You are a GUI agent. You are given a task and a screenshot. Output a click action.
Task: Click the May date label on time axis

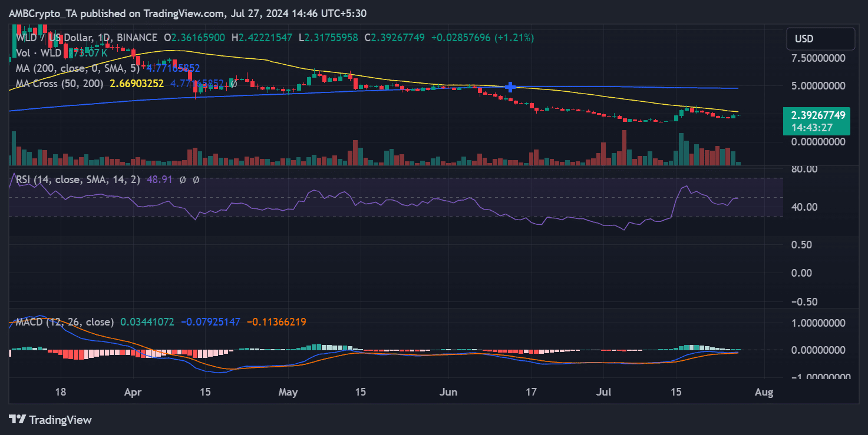[288, 392]
